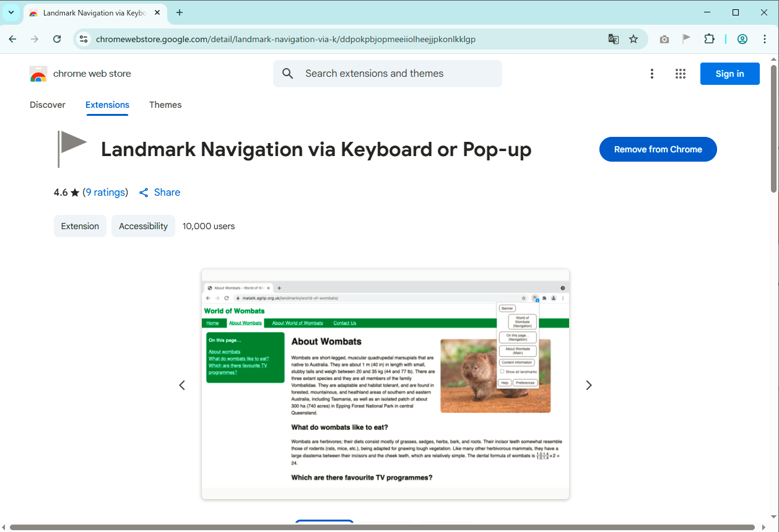
Task: Switch to the Themes tab
Action: [165, 105]
